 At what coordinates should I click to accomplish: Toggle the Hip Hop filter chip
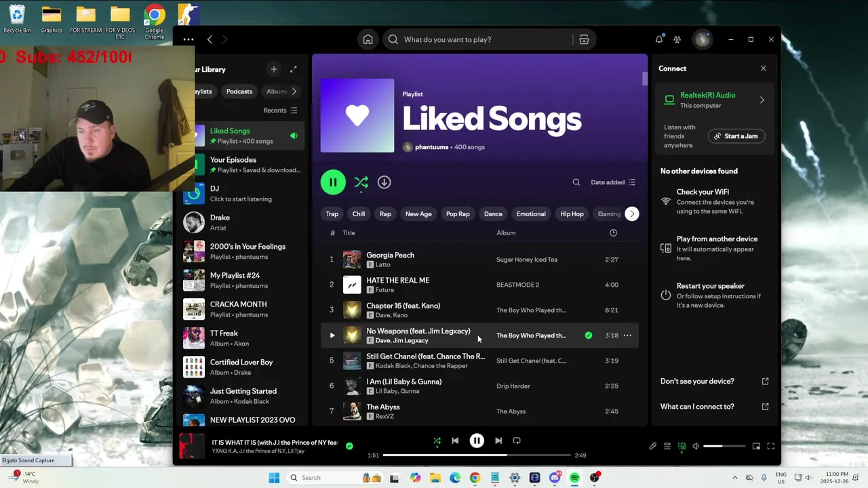pos(572,214)
